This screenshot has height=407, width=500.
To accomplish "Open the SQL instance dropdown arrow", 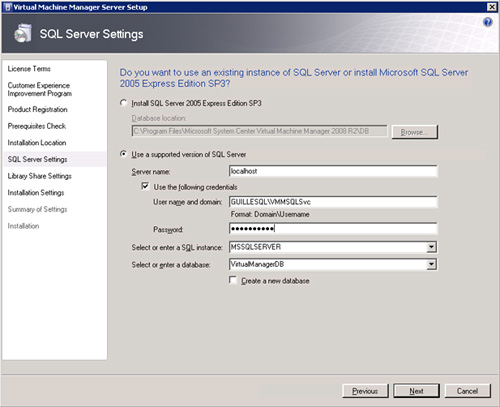I will [432, 247].
